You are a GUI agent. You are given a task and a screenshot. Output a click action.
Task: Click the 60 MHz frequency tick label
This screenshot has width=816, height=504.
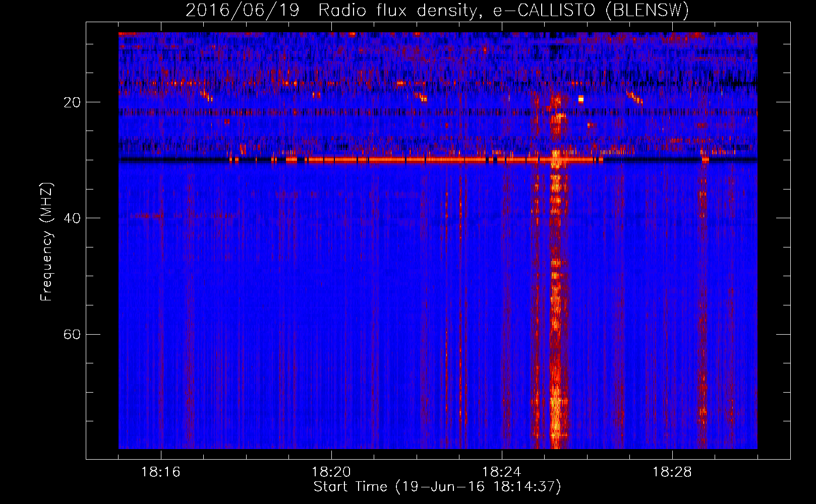point(72,334)
